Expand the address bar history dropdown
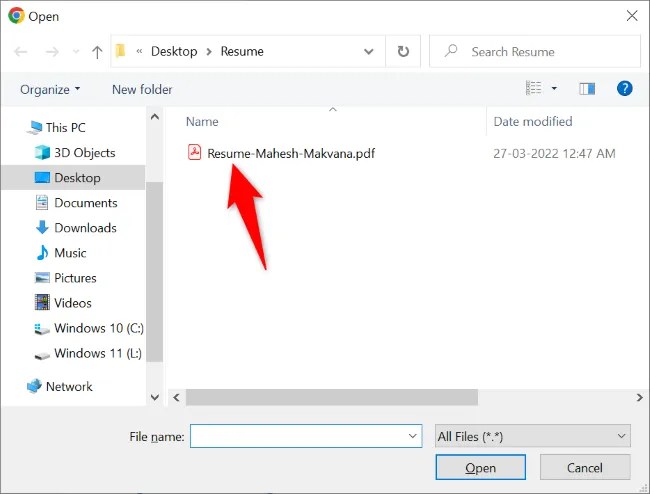 point(369,51)
